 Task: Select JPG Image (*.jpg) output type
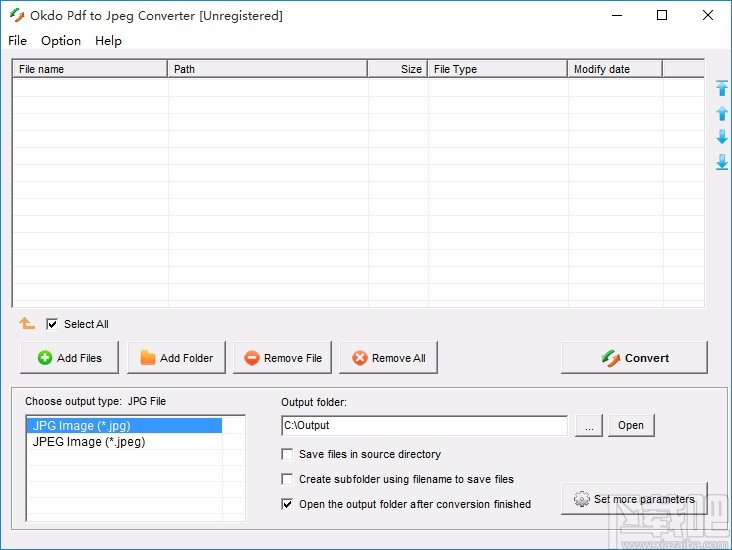coord(124,426)
